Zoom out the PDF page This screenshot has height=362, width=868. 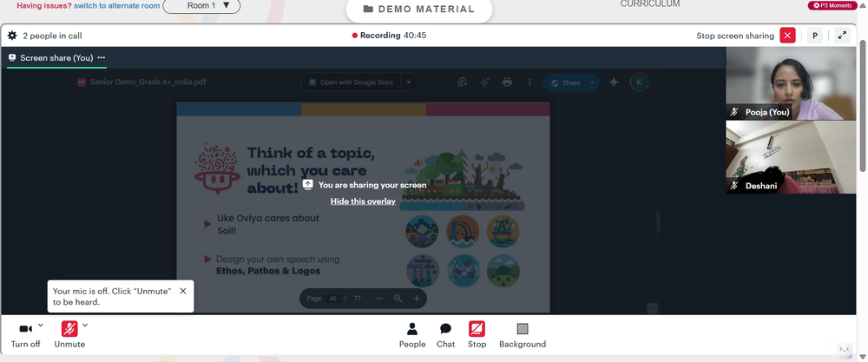click(379, 299)
